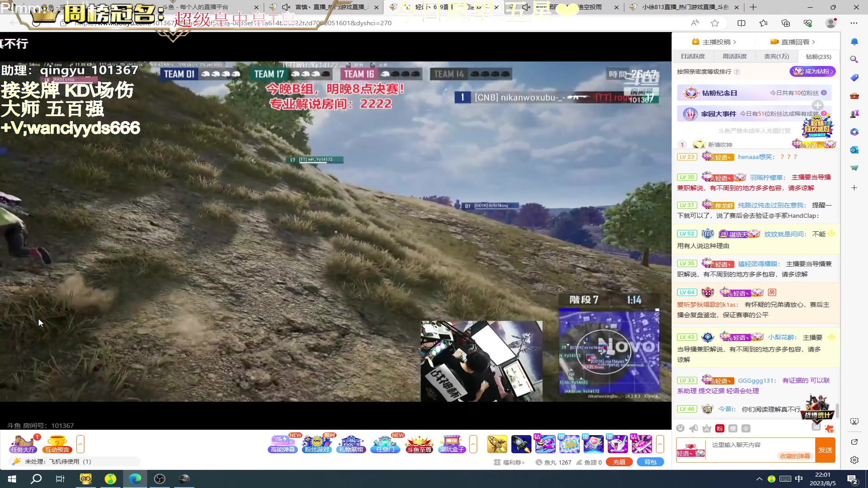Click the Edge screenshot scissors icon
The width and height of the screenshot is (868, 488).
[x=854, y=422]
